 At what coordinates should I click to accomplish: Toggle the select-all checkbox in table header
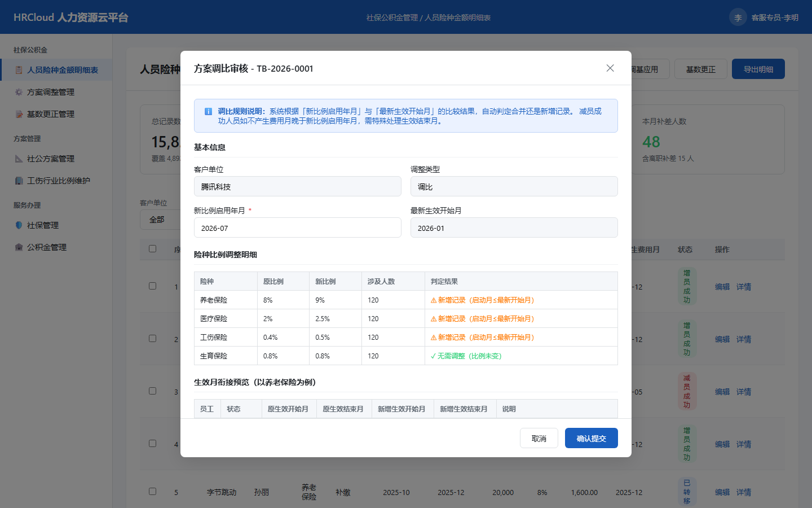pos(152,248)
